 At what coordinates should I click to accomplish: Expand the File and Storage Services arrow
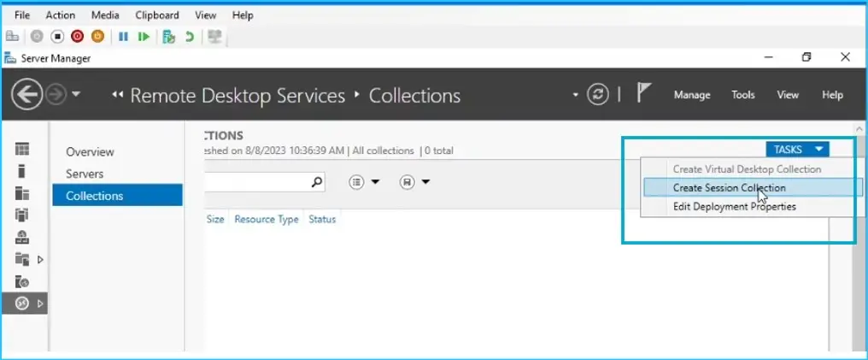pyautogui.click(x=39, y=259)
